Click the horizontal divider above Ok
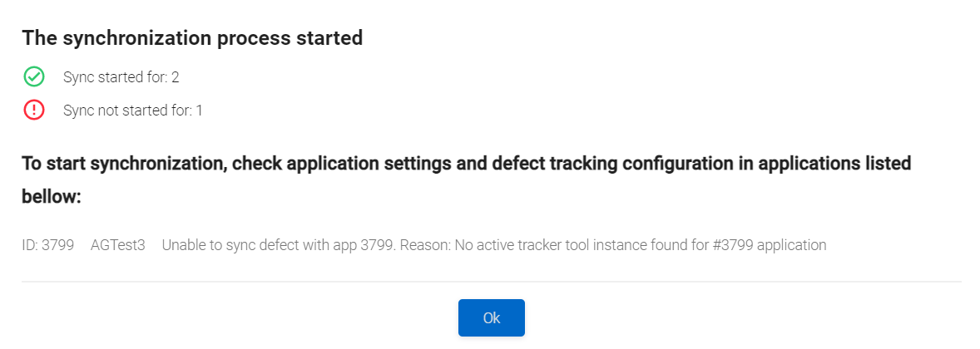Viewport: 980px width, 349px height. (491, 282)
